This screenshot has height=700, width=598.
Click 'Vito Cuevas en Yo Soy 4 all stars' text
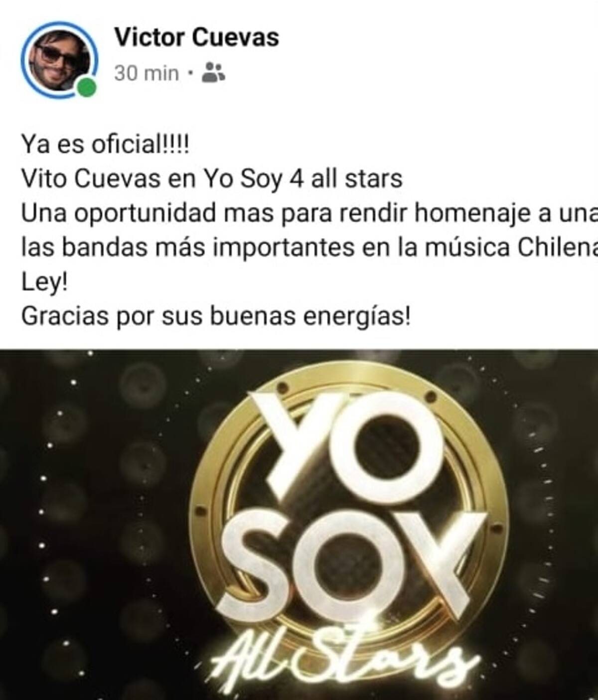point(211,179)
